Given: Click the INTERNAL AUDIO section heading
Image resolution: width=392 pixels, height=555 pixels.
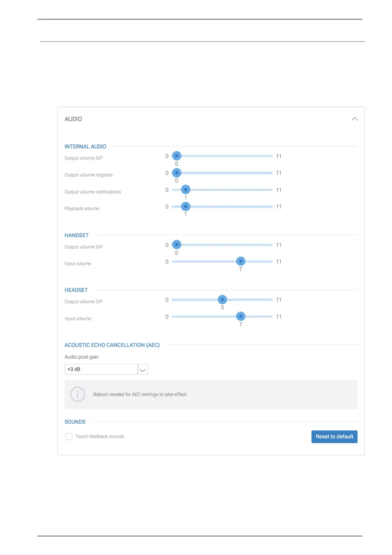Looking at the screenshot, I should click(85, 147).
